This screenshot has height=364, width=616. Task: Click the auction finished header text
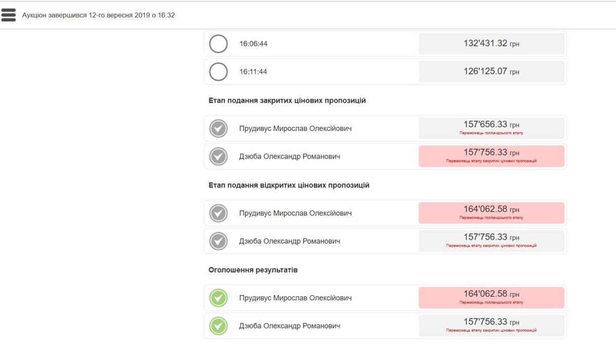click(99, 15)
